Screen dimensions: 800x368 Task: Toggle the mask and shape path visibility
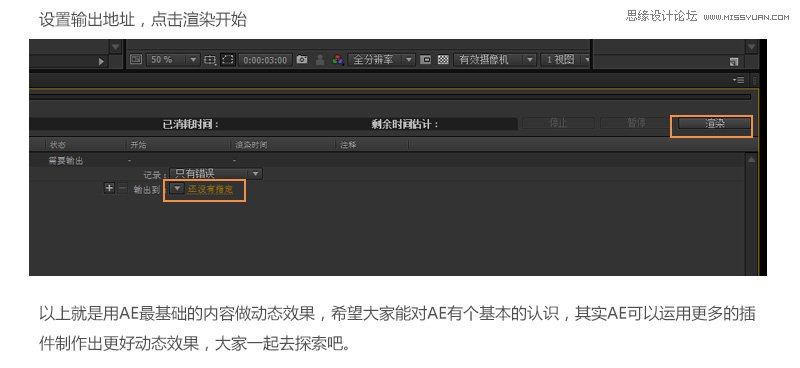click(x=228, y=60)
